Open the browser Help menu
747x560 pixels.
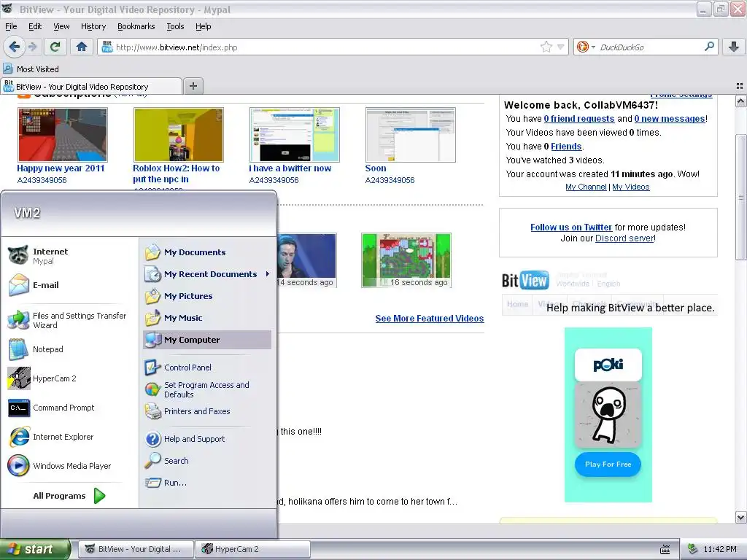[203, 26]
